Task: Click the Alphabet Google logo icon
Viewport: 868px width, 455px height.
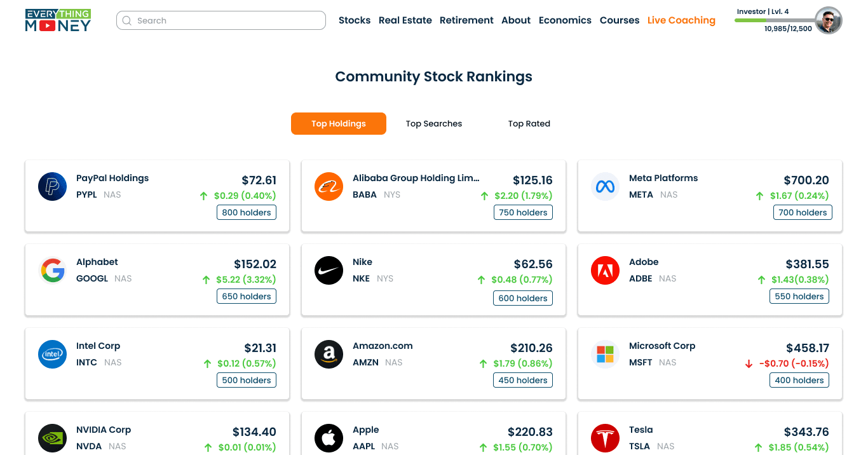Action: click(52, 270)
